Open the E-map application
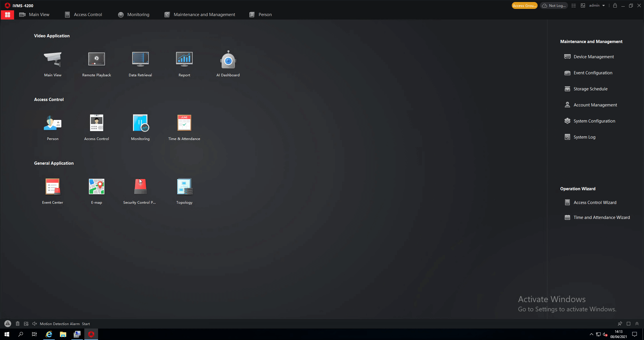644x340 pixels. click(96, 187)
